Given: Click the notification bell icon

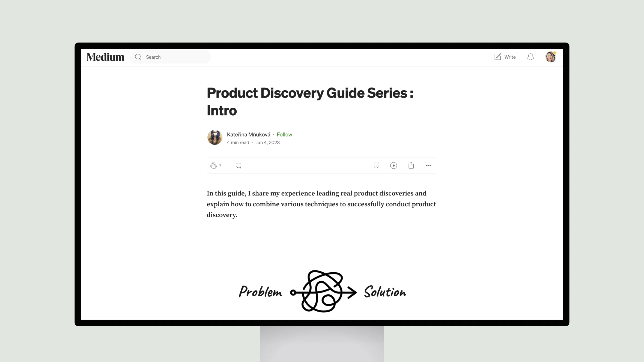Looking at the screenshot, I should pyautogui.click(x=531, y=57).
